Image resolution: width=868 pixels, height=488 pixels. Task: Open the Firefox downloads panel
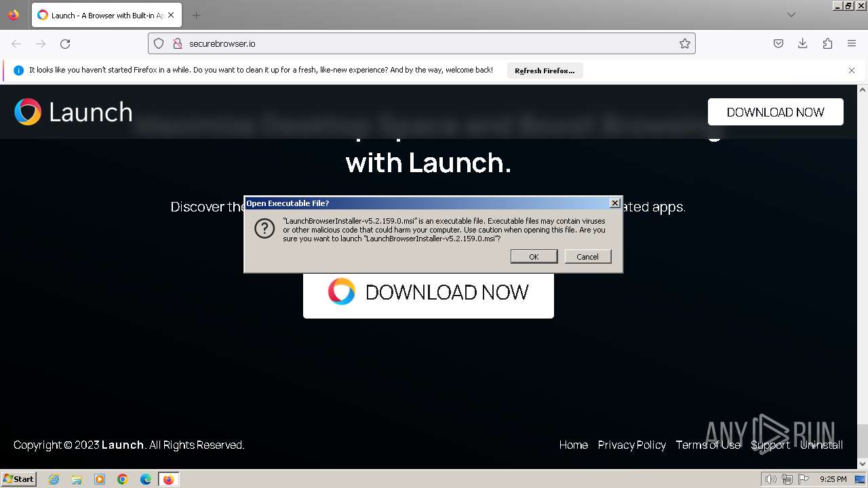pos(803,43)
